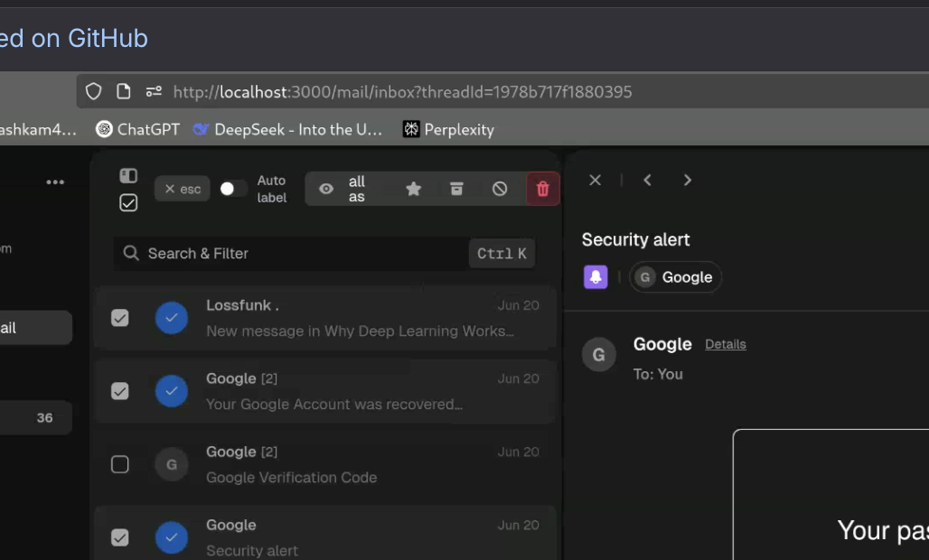Screen dimensions: 929x560
Task: Mark selected emails as spam
Action: tap(500, 189)
